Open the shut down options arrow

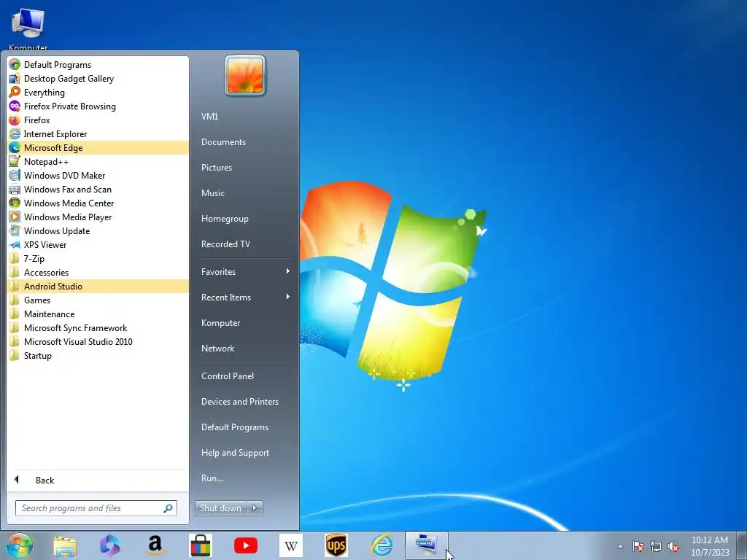tap(255, 508)
